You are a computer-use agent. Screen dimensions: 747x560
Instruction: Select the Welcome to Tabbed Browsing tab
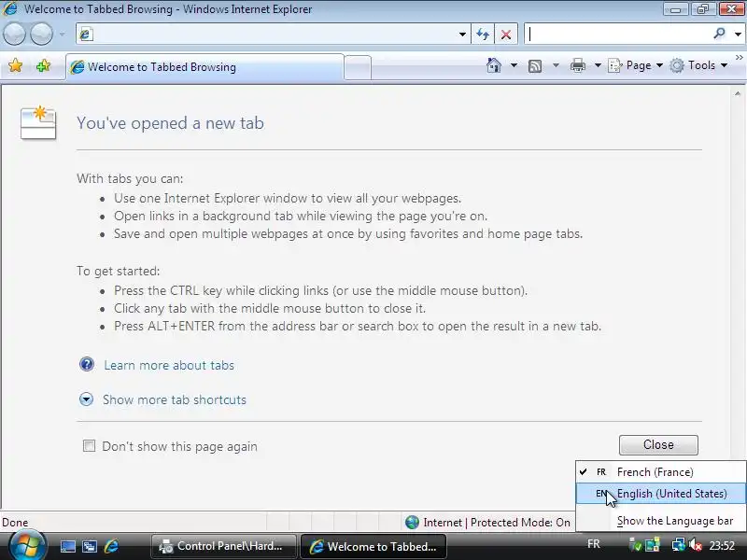click(x=204, y=67)
